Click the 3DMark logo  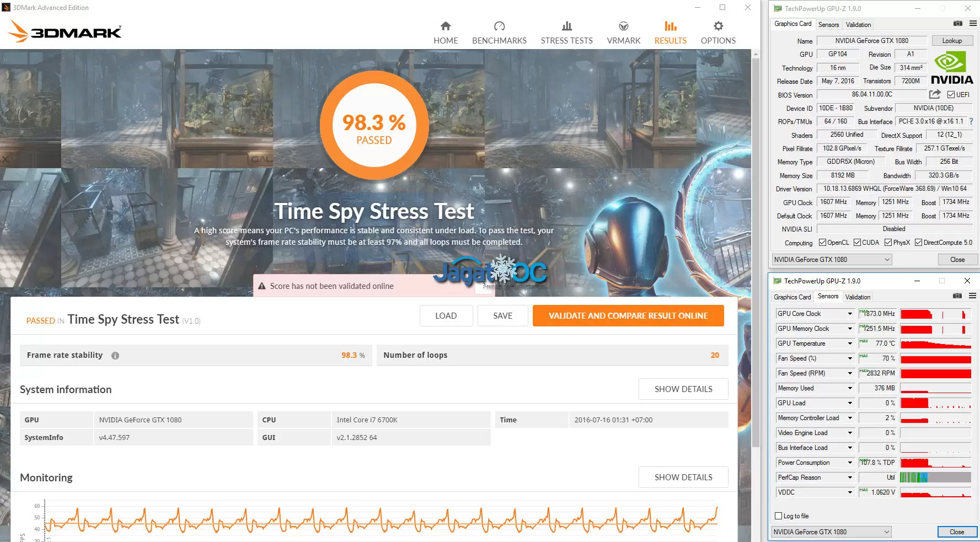click(65, 31)
